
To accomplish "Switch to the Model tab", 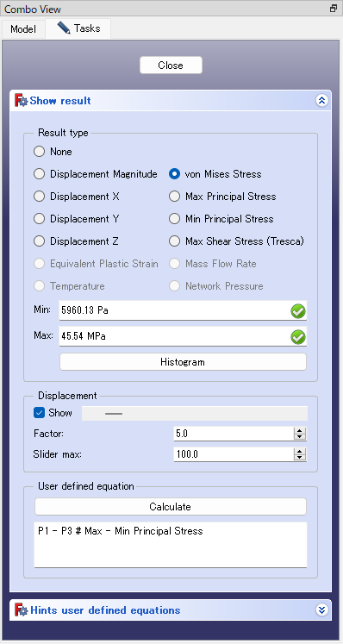I will (x=23, y=28).
